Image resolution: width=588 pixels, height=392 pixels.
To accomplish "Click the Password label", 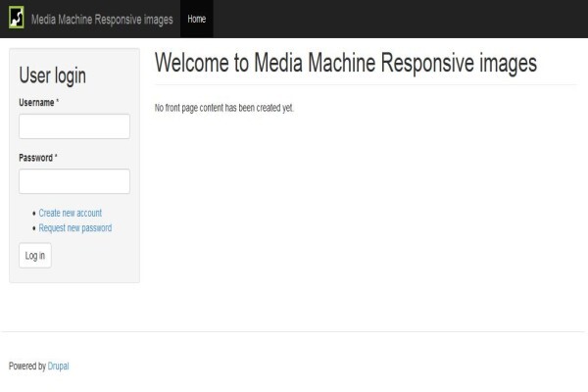I will (x=36, y=158).
